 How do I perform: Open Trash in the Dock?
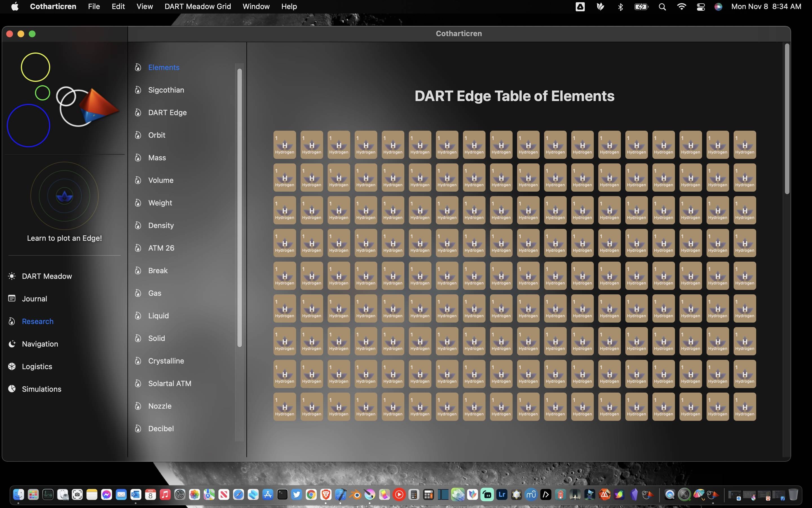coord(793,494)
